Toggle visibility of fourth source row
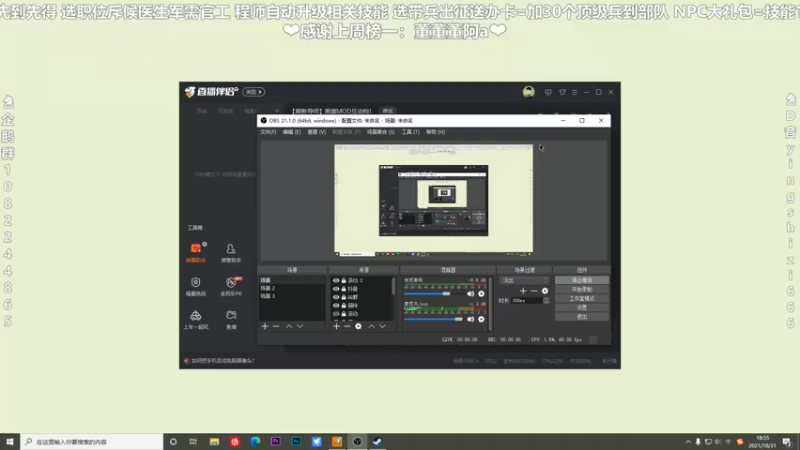 (x=336, y=305)
